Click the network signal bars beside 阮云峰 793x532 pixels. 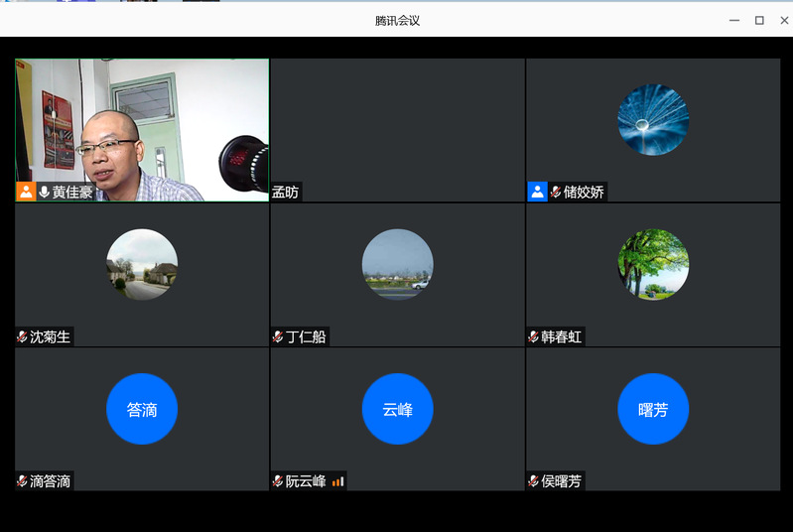pos(338,481)
